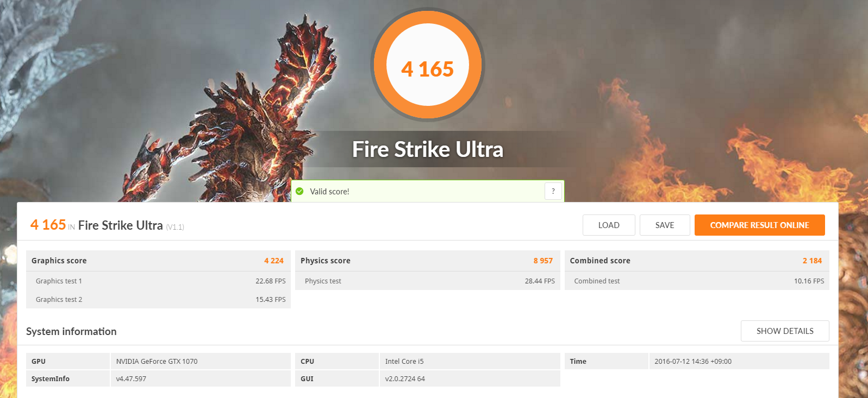This screenshot has height=398, width=868.
Task: Click the Intel Core i5 CPU value
Action: click(404, 361)
